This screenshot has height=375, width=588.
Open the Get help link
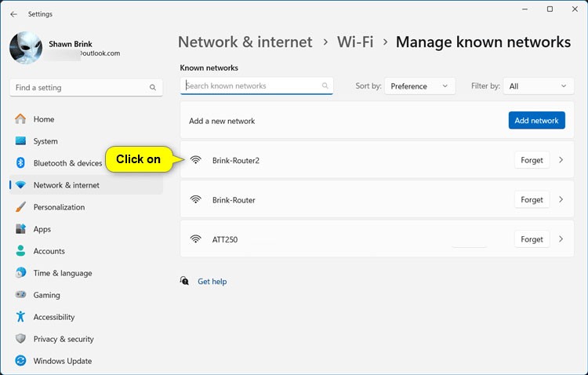(212, 281)
